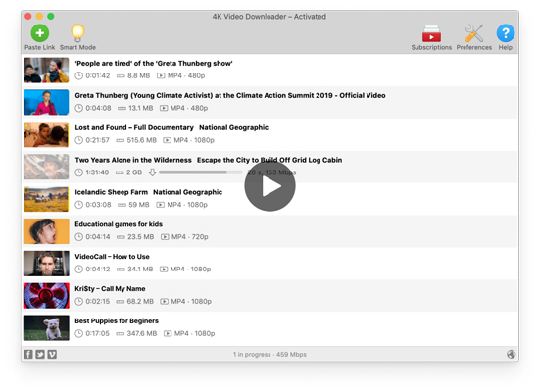
Task: Click the 'MP4 · 1080p' text beside 347.6 MB
Action: click(x=195, y=333)
